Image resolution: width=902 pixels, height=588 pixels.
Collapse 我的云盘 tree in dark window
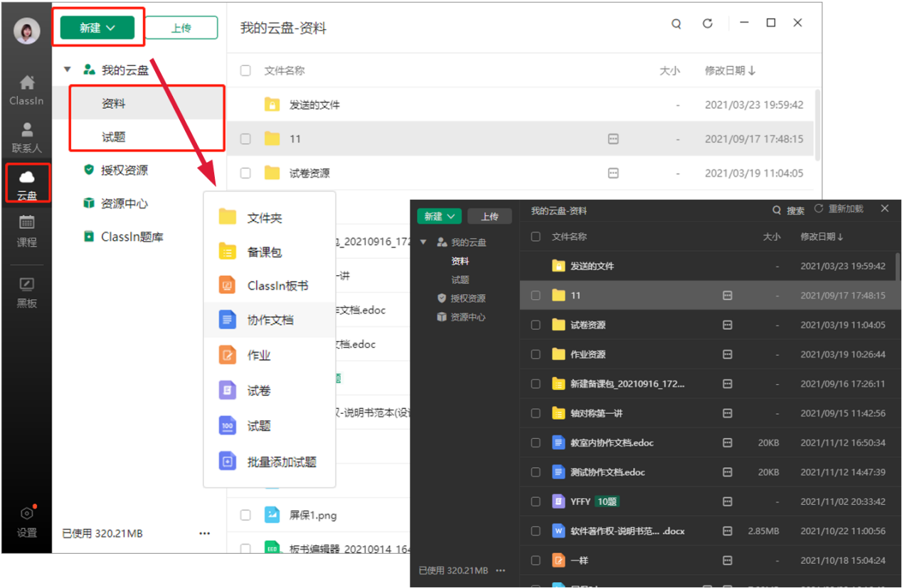tap(424, 242)
